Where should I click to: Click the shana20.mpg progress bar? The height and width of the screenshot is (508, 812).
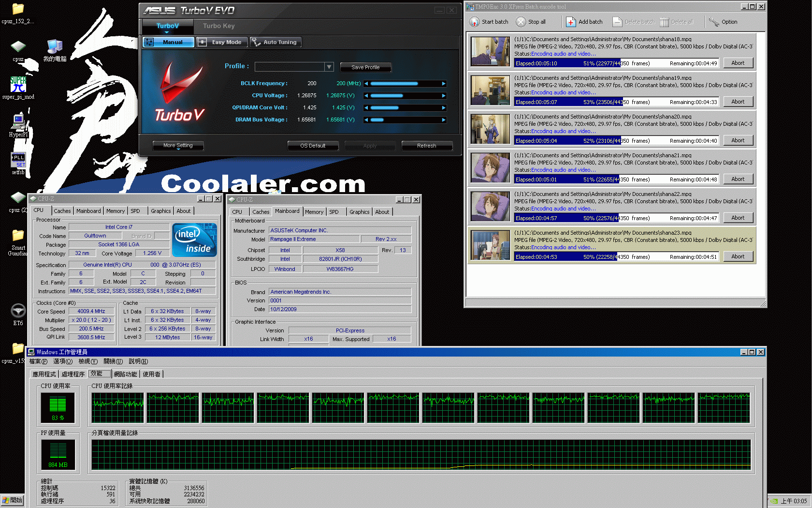(x=616, y=141)
